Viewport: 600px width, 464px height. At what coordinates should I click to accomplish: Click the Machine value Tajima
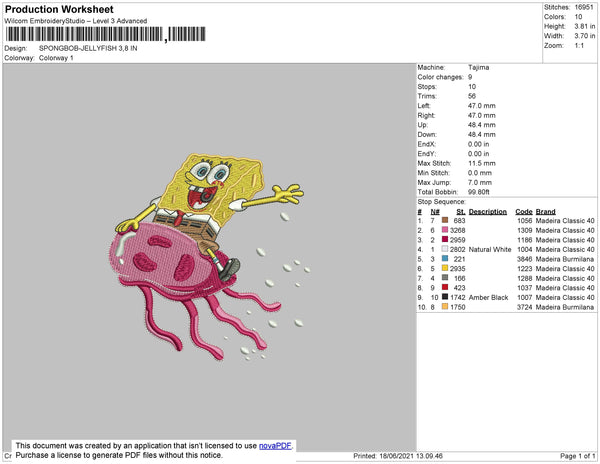point(478,67)
